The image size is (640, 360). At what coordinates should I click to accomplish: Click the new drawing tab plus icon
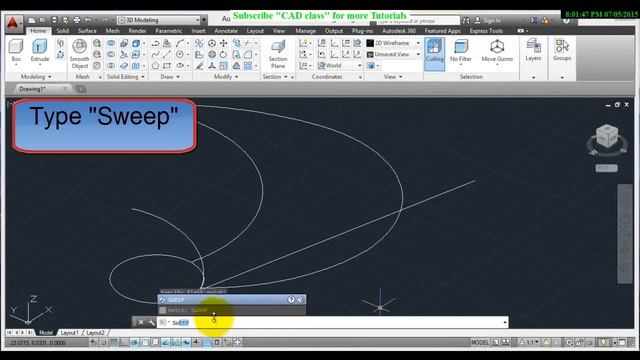81,89
